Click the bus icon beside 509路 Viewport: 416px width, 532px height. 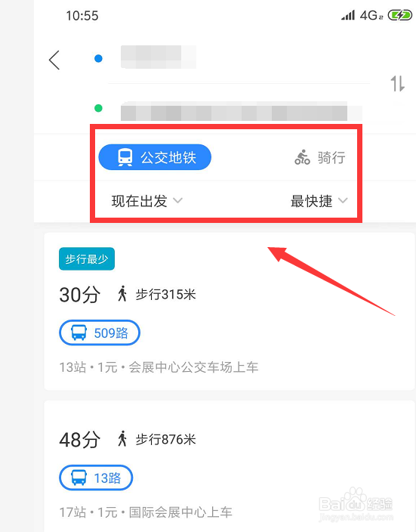coord(79,332)
